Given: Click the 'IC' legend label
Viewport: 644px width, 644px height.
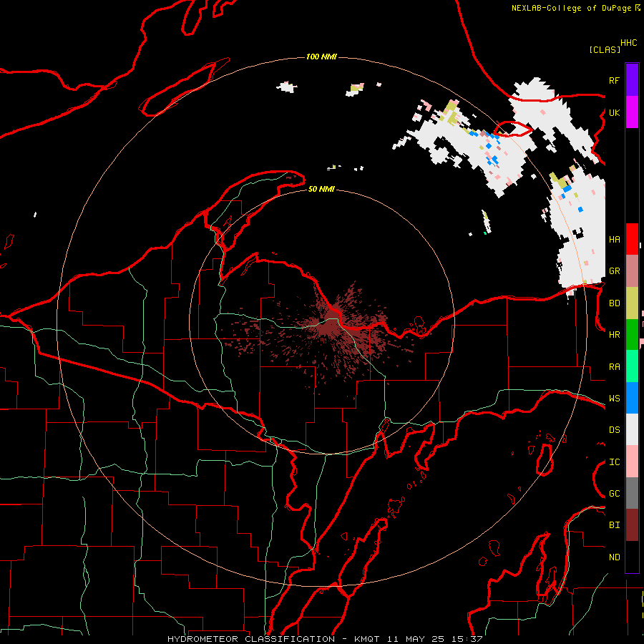Looking at the screenshot, I should click(x=614, y=462).
